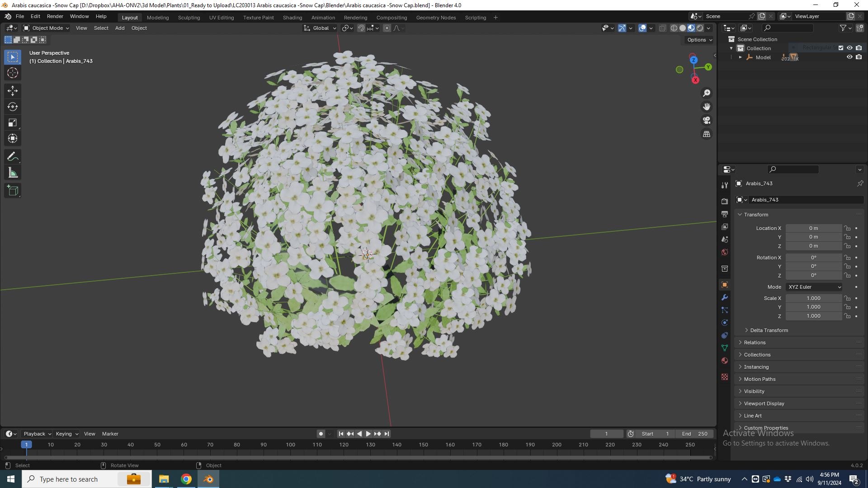The image size is (868, 488).
Task: Select the Measure ruler tool
Action: [13, 173]
